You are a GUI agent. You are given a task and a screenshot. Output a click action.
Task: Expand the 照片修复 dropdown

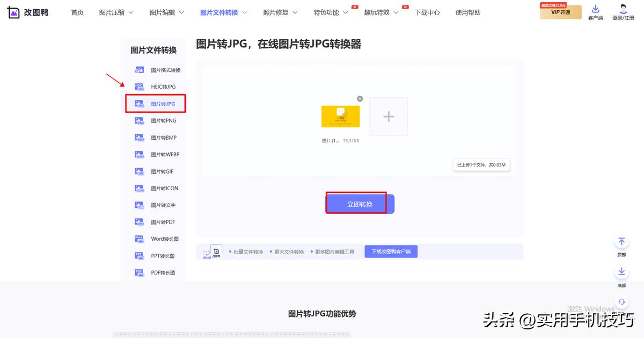(x=276, y=12)
